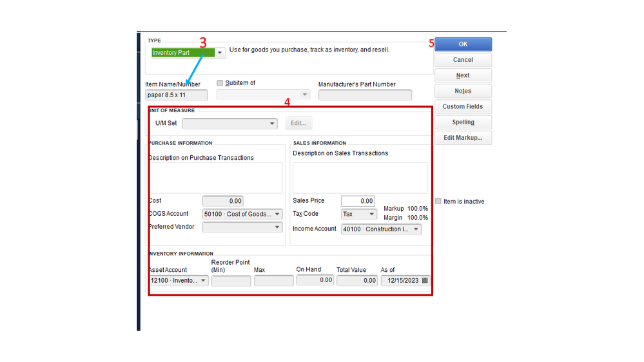Click the Edit Markup... button
Viewport: 644px width, 362px height.
tap(463, 137)
